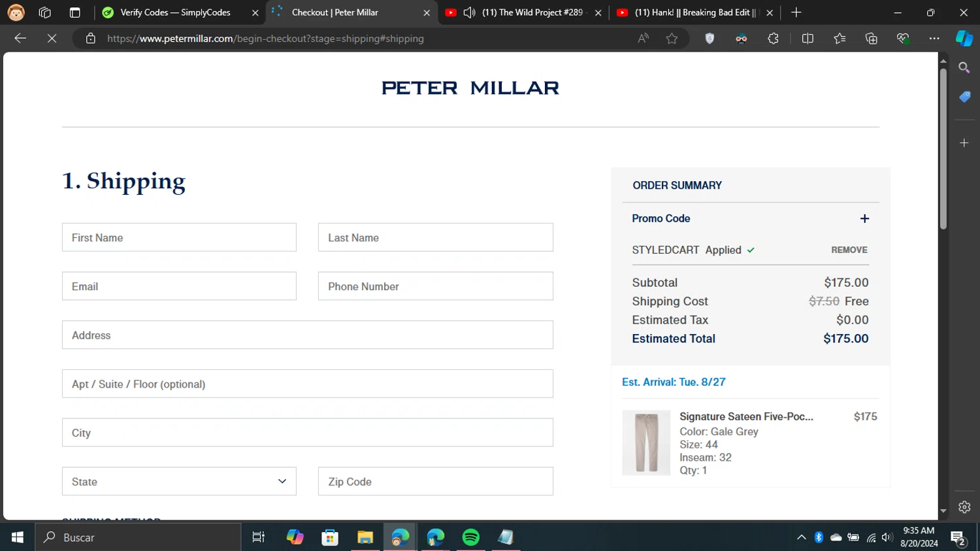The height and width of the screenshot is (551, 980).
Task: Open Task View on taskbar
Action: pyautogui.click(x=259, y=537)
